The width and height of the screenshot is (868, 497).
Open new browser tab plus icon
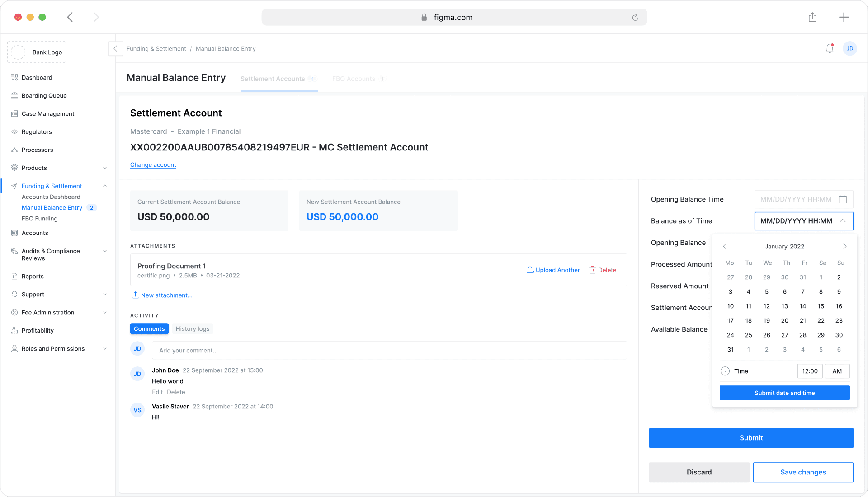pyautogui.click(x=844, y=17)
